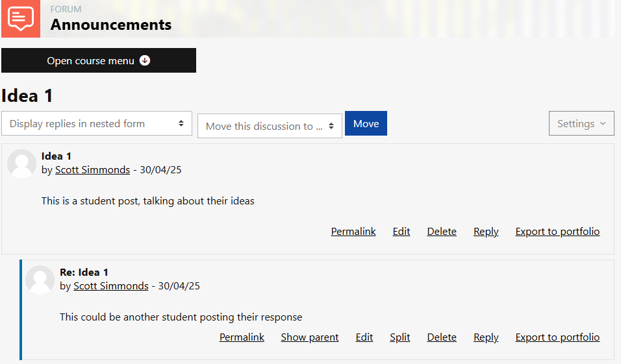
Task: Click Permalink on the Re: Idea 1 reply
Action: coord(242,337)
